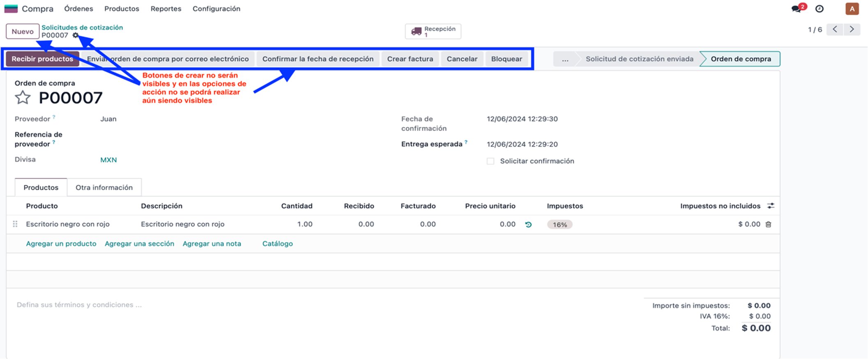Open the messages chat icon
Viewport: 868px width, 359px height.
coord(796,9)
